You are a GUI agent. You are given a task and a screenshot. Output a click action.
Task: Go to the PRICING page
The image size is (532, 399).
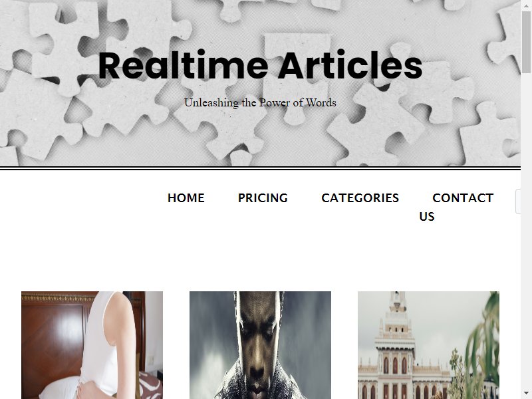click(x=263, y=198)
